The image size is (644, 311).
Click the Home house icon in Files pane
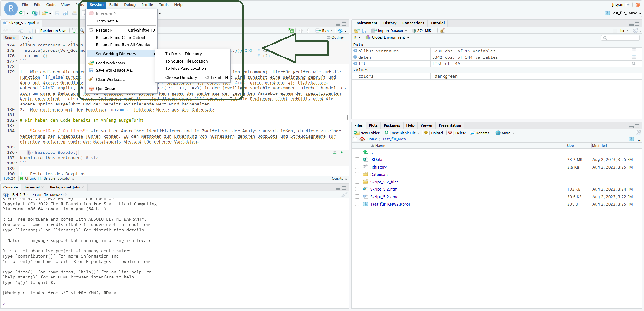click(362, 139)
